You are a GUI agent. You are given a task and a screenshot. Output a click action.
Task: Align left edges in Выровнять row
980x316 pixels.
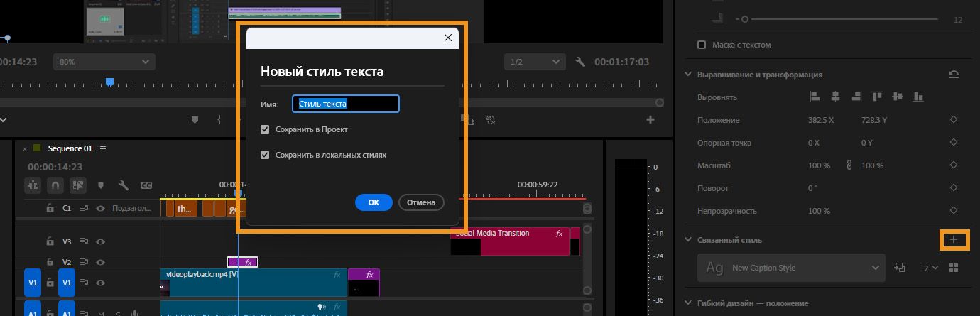[x=815, y=97]
